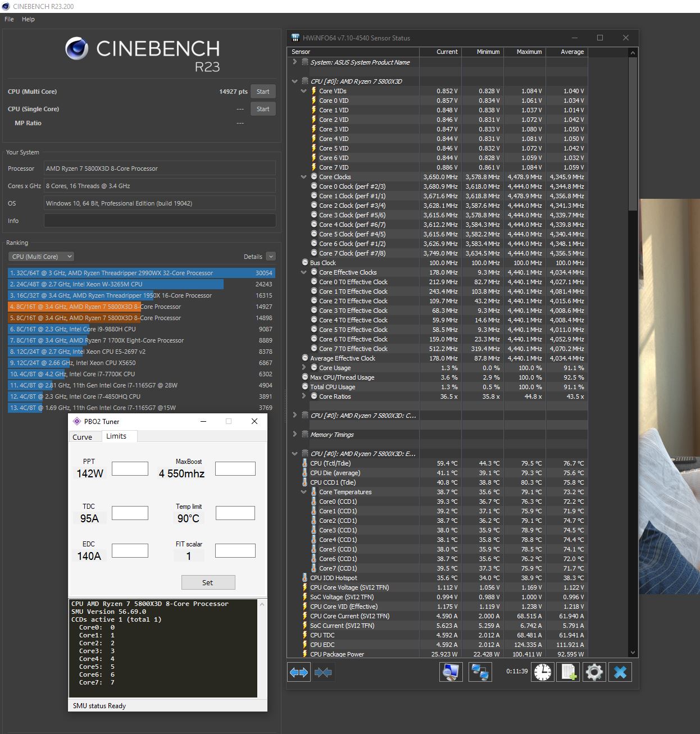The width and height of the screenshot is (700, 734).
Task: Click the Total CPU Usage sensor icon
Action: pos(304,387)
